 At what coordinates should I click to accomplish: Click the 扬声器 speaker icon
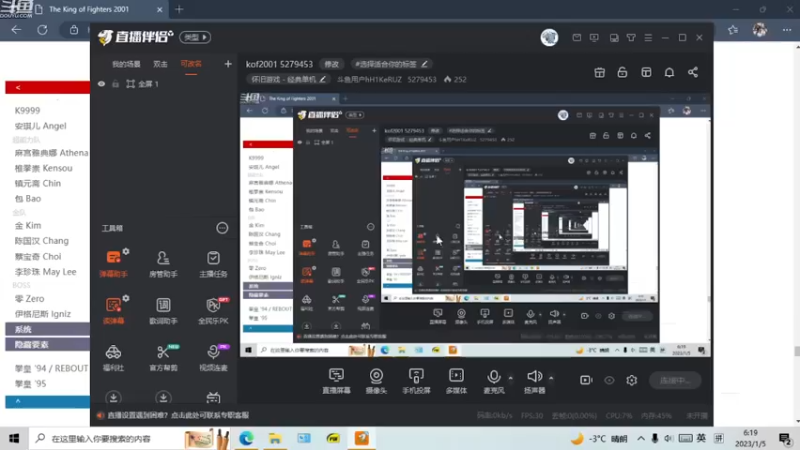(x=534, y=377)
